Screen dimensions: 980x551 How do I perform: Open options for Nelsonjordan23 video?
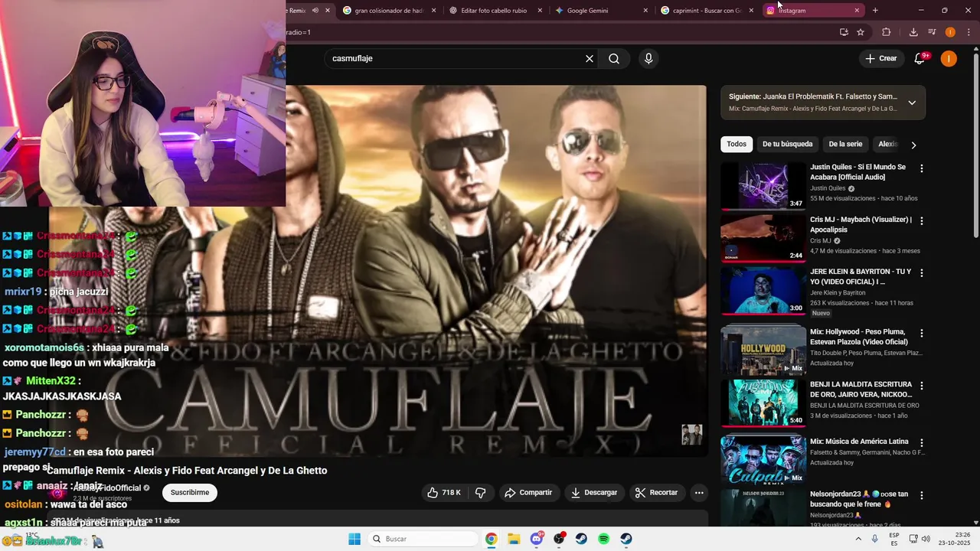coord(922,496)
